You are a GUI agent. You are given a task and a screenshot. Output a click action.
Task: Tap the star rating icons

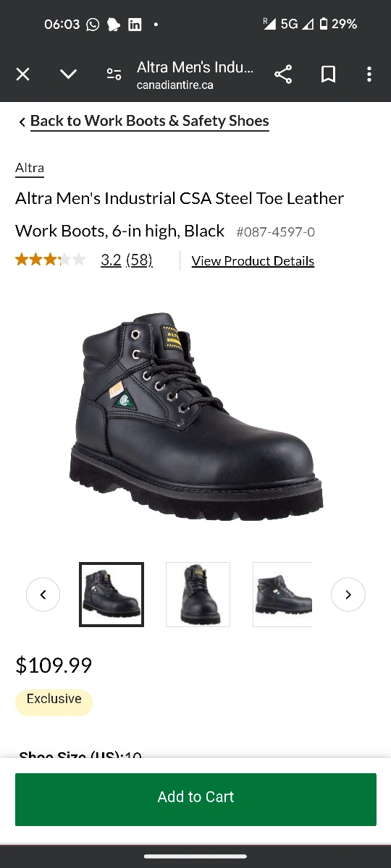click(x=51, y=260)
